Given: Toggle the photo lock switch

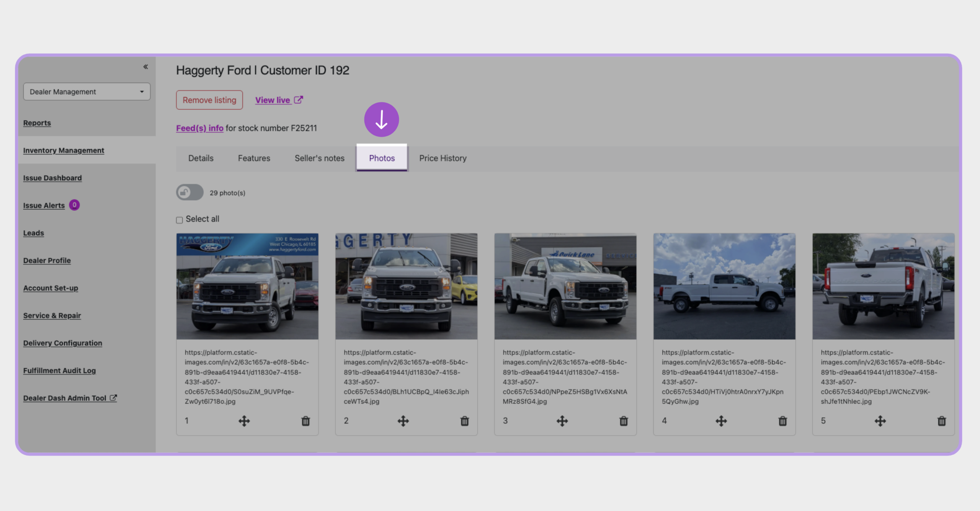Looking at the screenshot, I should pos(190,193).
